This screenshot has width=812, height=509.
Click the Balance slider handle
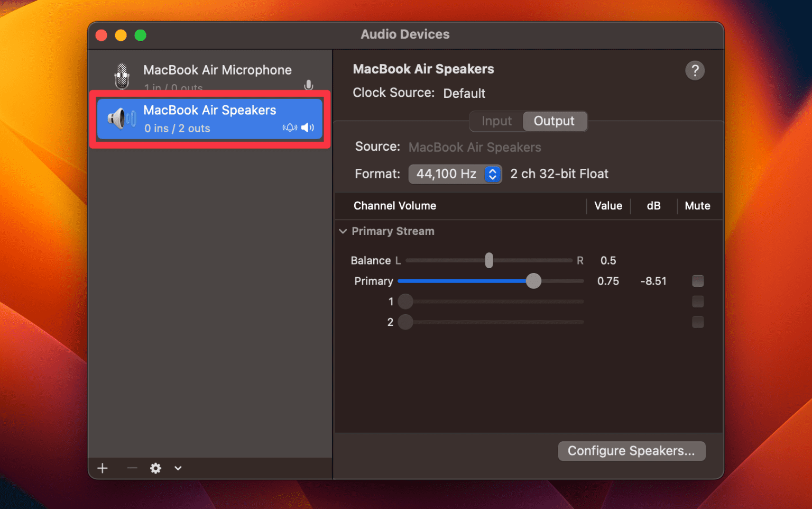pos(489,260)
